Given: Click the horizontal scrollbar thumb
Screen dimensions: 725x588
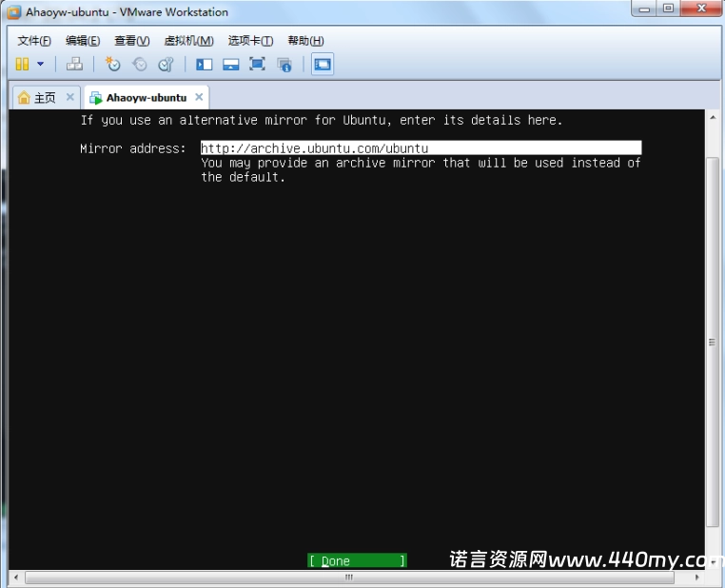Looking at the screenshot, I should click(349, 577).
